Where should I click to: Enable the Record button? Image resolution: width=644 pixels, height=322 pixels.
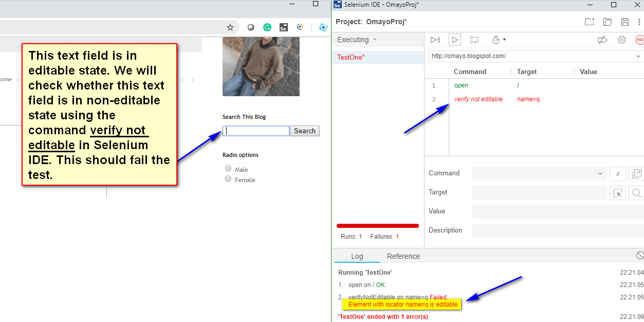pos(639,40)
